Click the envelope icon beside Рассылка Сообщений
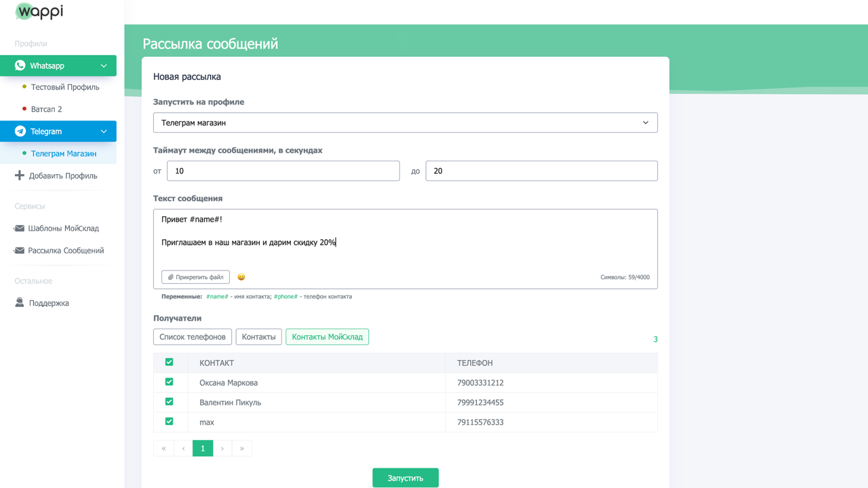Viewport: 868px width, 488px height. (19, 251)
